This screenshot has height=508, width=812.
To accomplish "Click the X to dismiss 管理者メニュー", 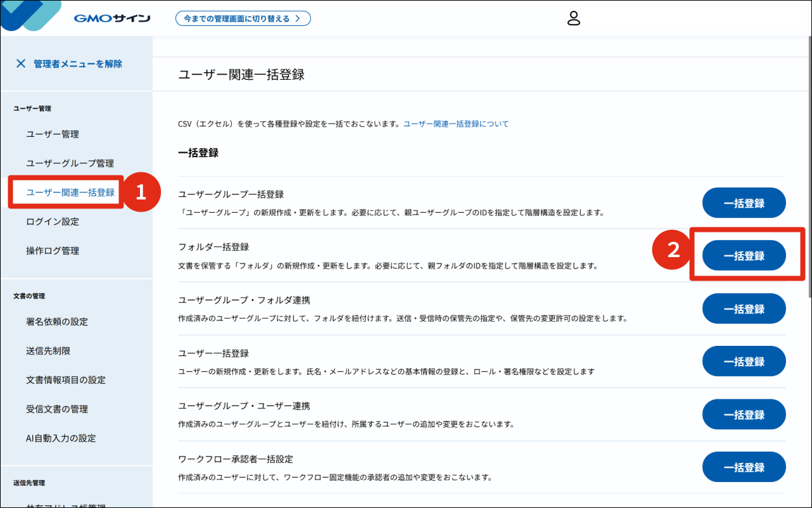I will pyautogui.click(x=21, y=63).
